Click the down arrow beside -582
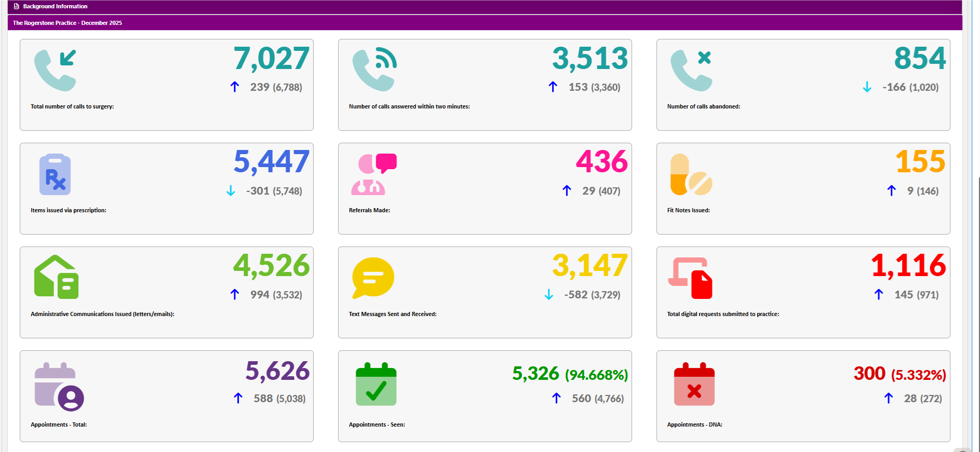 [x=549, y=295]
